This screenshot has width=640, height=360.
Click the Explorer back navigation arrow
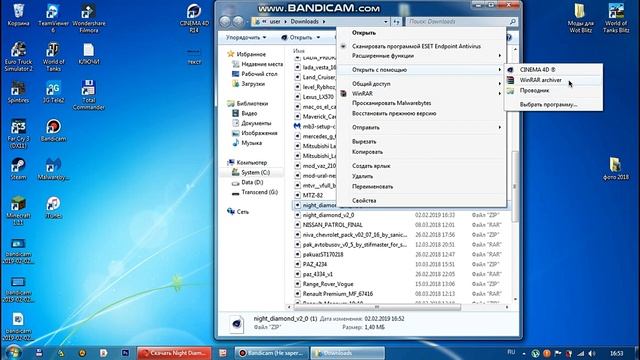pyautogui.click(x=225, y=21)
